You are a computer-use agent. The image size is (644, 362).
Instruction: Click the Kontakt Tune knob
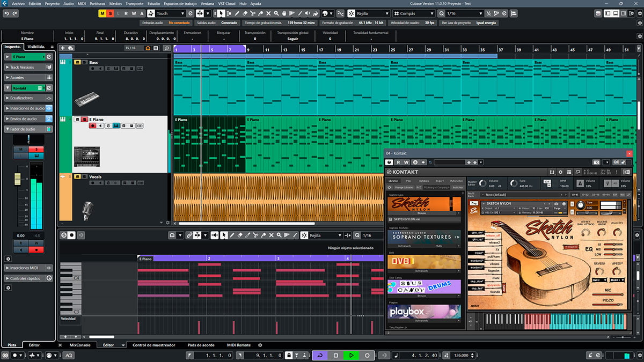click(x=514, y=183)
